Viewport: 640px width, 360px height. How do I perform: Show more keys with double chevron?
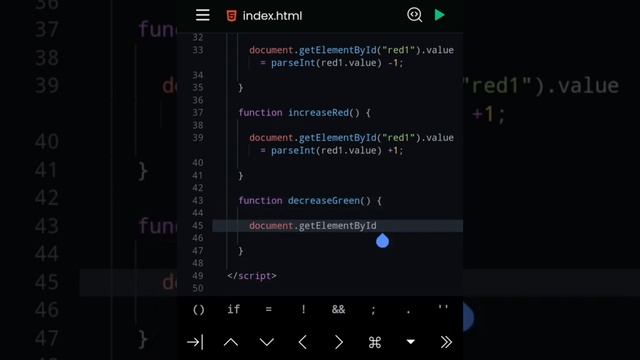pyautogui.click(x=446, y=342)
